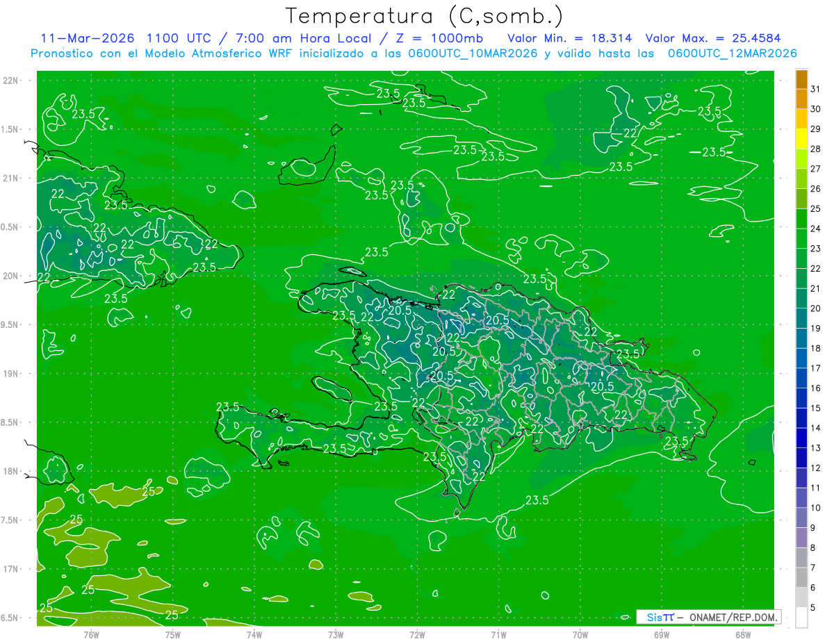The width and height of the screenshot is (834, 644).
Task: Click the '71W' longitude axis label
Action: [x=498, y=634]
